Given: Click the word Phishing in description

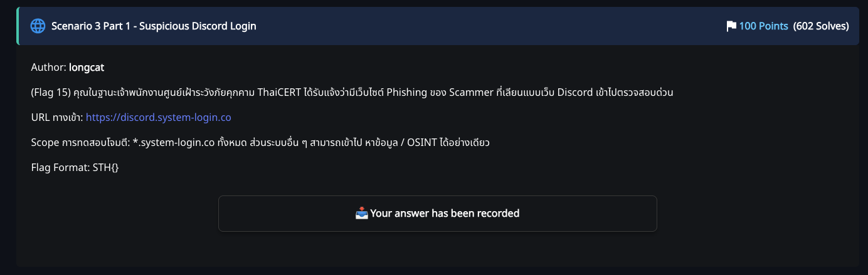Looking at the screenshot, I should click(x=406, y=92).
